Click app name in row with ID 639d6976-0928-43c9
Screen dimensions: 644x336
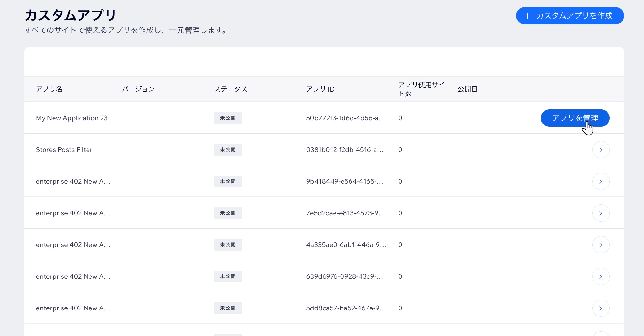[73, 276]
